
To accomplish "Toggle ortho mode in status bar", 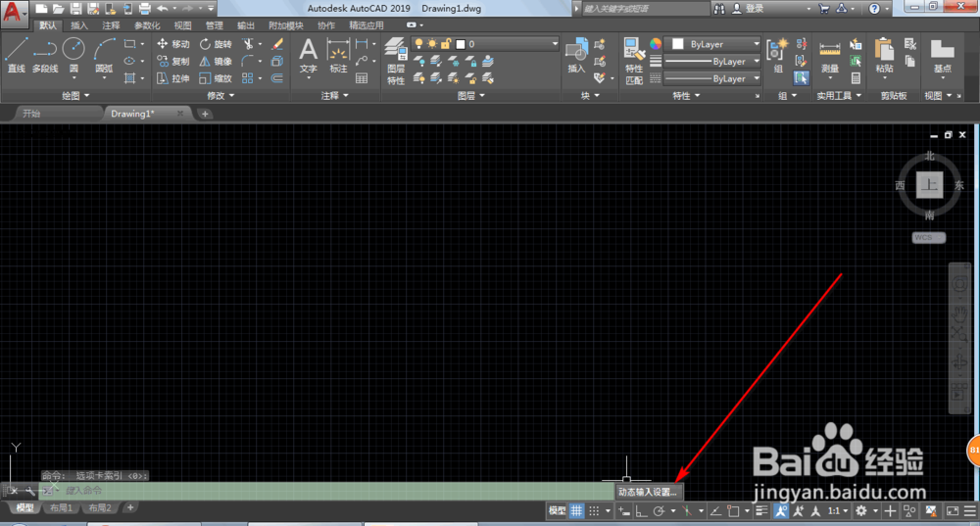I will pos(641,511).
